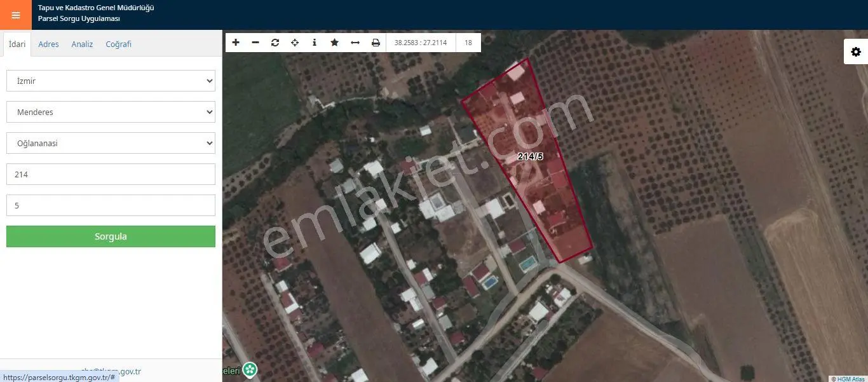Click the 214/5 parcel label
Screen dimensions: 868x382
530,156
